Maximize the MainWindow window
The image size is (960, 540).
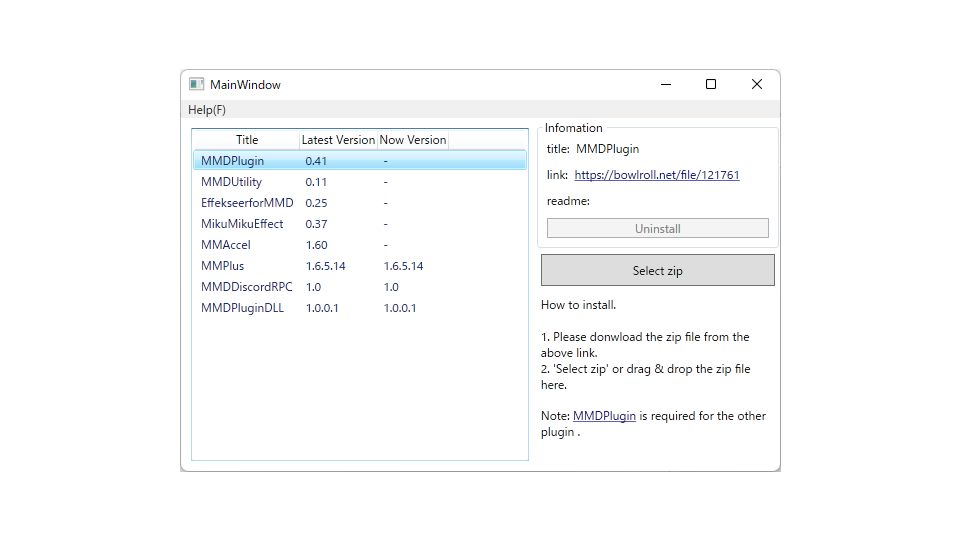[711, 84]
